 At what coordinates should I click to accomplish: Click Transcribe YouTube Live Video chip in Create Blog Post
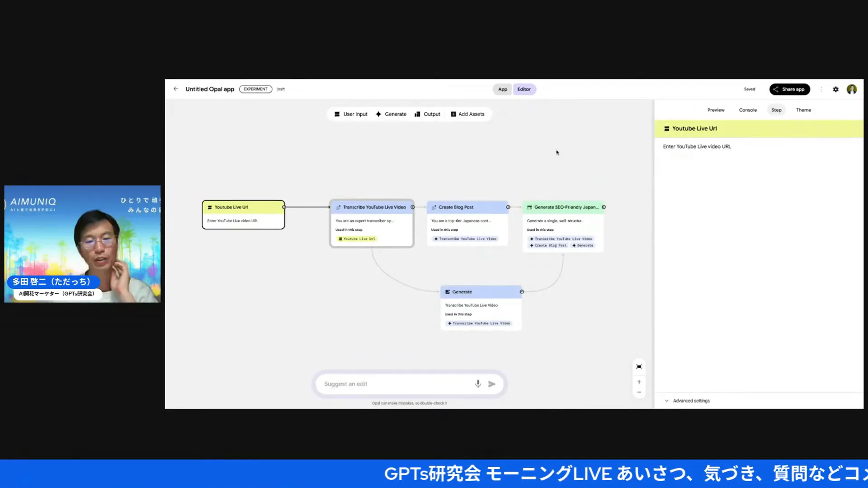(465, 239)
